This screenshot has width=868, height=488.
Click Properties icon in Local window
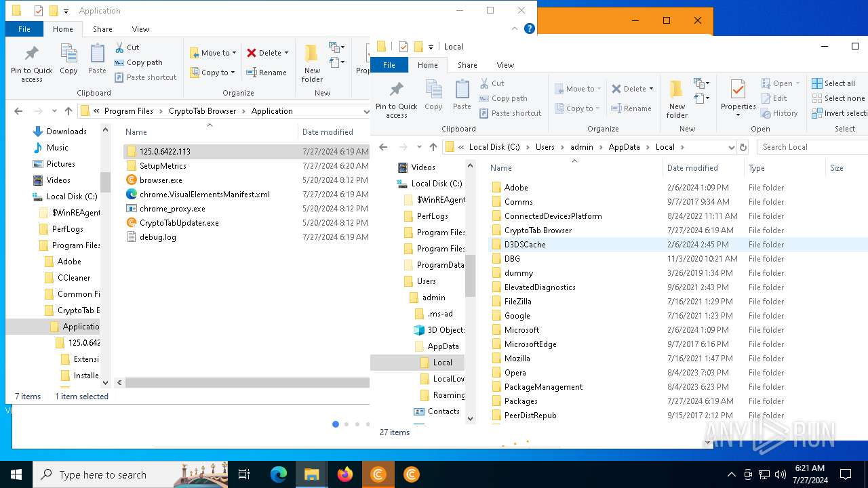(x=738, y=90)
